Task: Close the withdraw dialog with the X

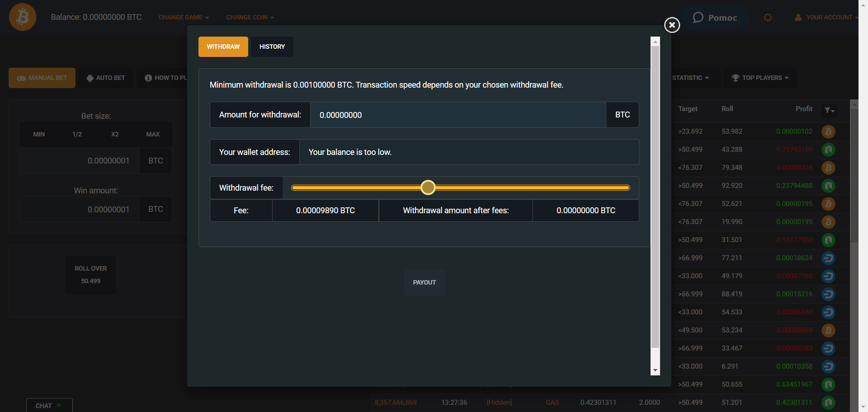Action: pos(672,25)
